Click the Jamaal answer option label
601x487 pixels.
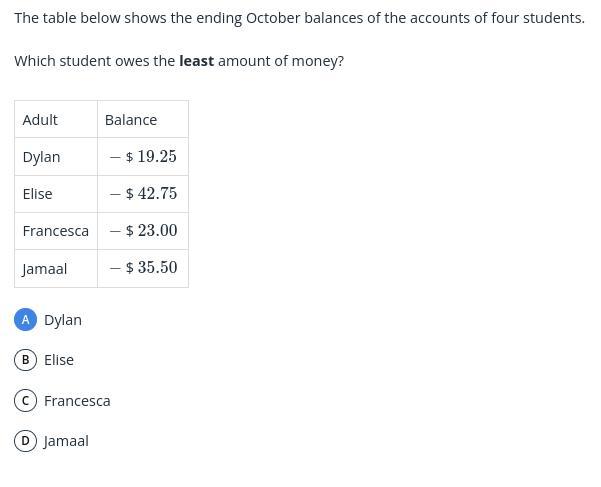pyautogui.click(x=66, y=441)
